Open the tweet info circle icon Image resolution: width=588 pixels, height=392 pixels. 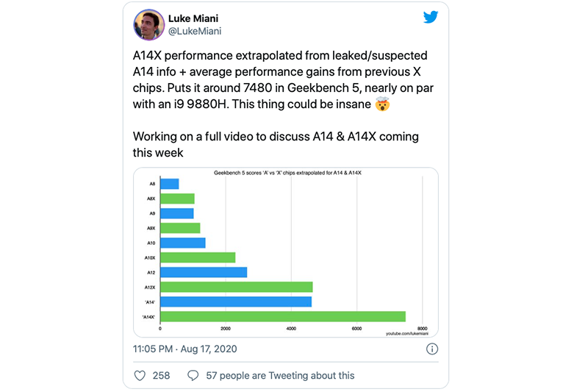[x=432, y=349]
